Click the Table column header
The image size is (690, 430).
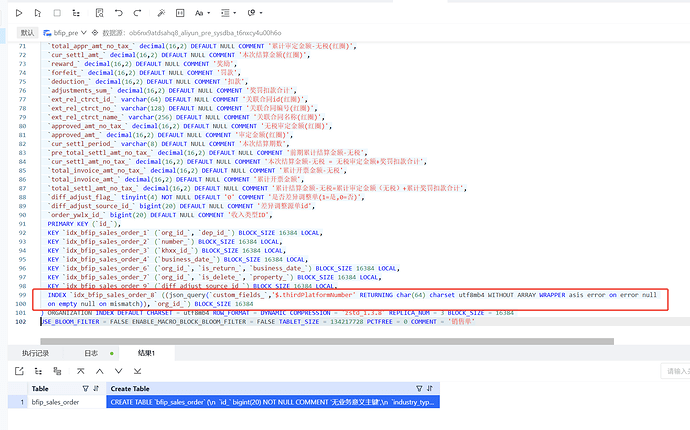40,389
